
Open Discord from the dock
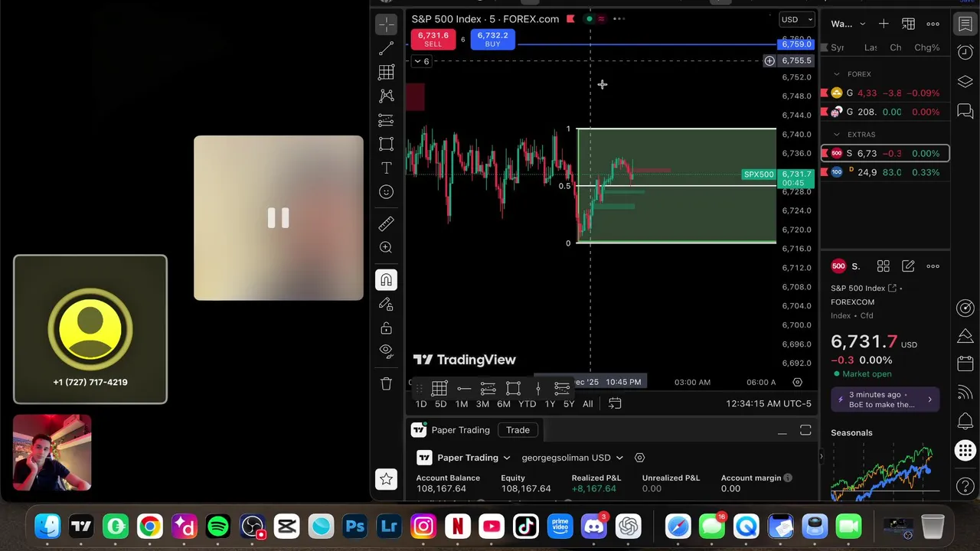pyautogui.click(x=594, y=527)
